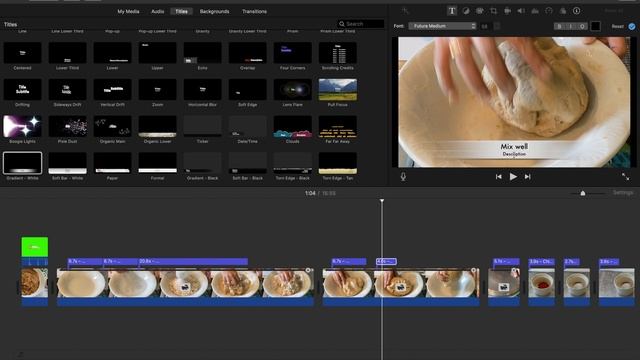Click the titles Search field

pyautogui.click(x=361, y=24)
